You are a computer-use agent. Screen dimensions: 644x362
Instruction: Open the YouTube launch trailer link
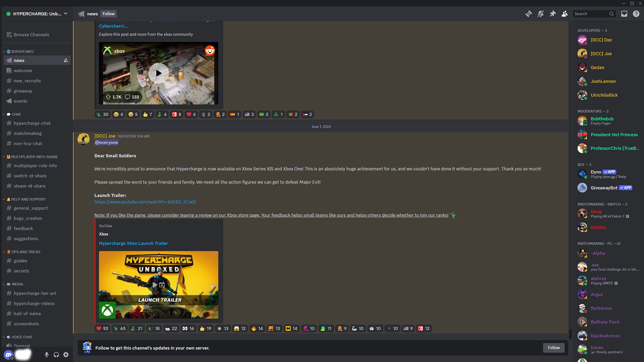tap(145, 202)
